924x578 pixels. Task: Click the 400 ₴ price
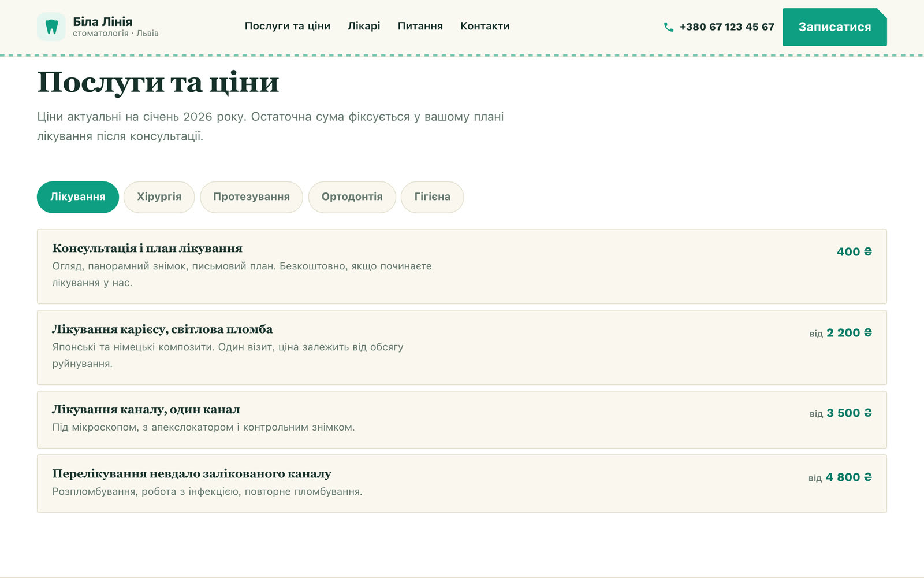pos(854,251)
